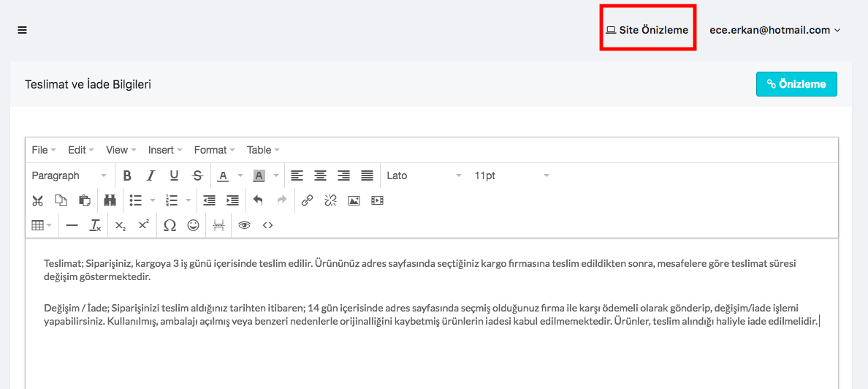Open the Format menu
Viewport: 868px width, 389px height.
click(214, 150)
